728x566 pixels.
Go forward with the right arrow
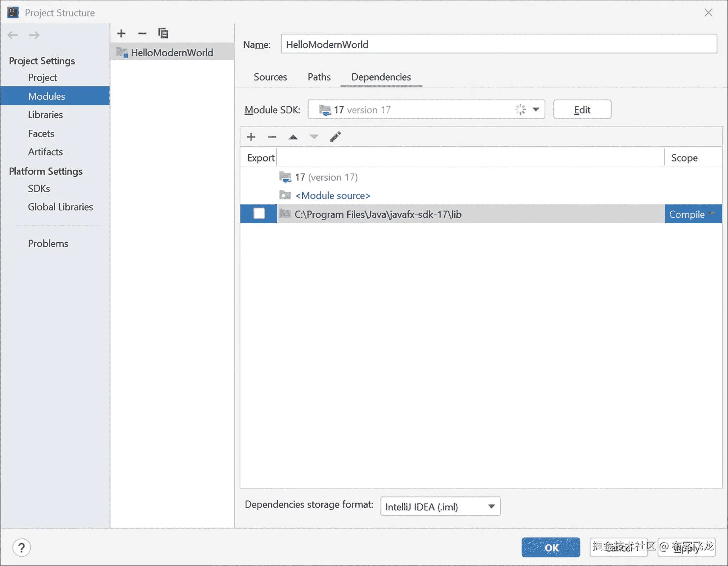point(34,35)
